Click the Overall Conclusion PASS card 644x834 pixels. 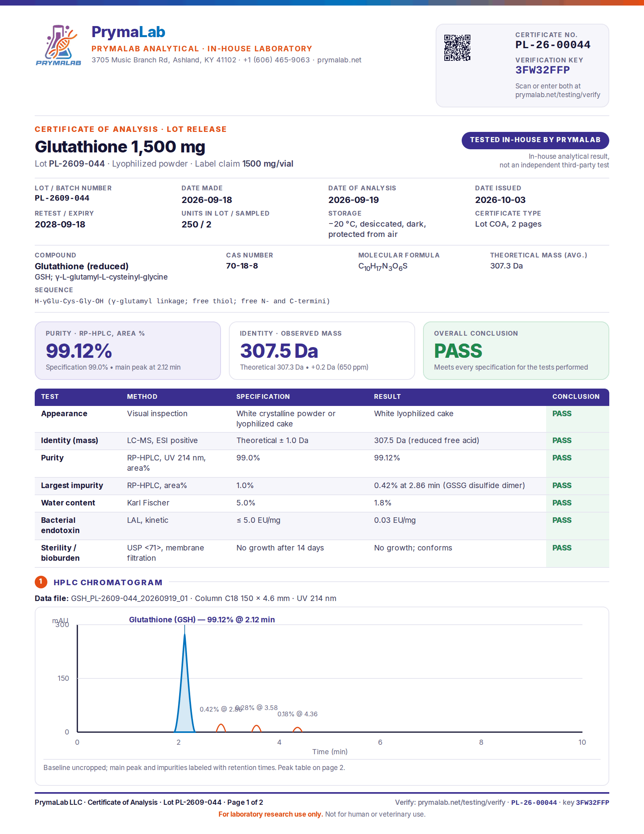(x=516, y=351)
